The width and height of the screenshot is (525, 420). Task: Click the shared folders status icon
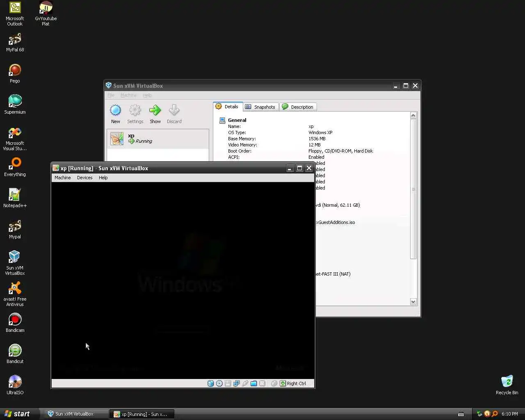coord(253,383)
